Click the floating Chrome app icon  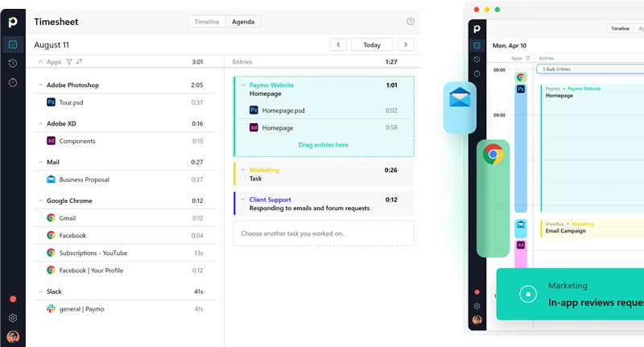tap(493, 155)
